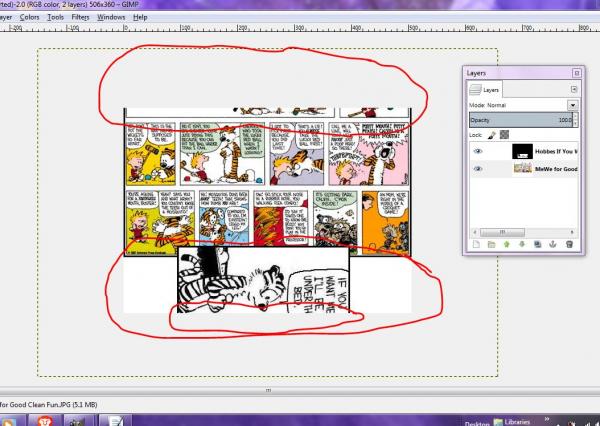Open the layer Mode dropdown
Viewport: 600px width, 426px height.
click(572, 105)
